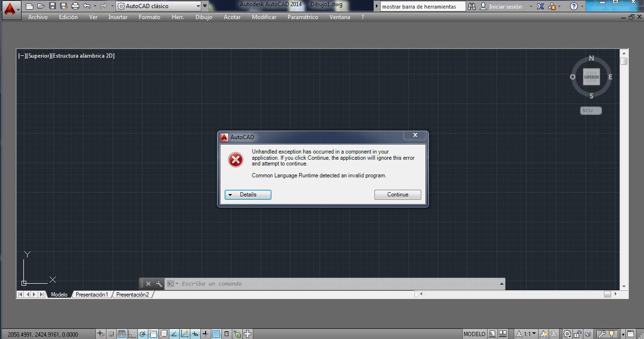
Task: Plot the drawing with the printer icon
Action: (75, 6)
